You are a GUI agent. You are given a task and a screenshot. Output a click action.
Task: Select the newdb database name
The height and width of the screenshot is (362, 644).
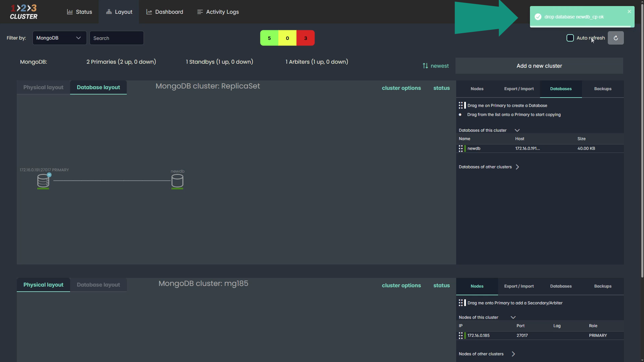pos(474,148)
